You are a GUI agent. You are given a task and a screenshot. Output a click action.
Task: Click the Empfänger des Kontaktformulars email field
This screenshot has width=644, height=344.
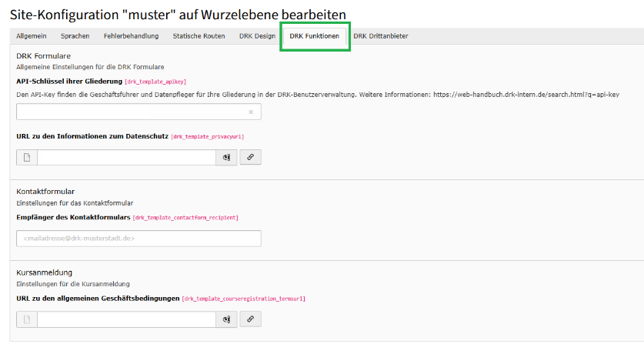(138, 239)
